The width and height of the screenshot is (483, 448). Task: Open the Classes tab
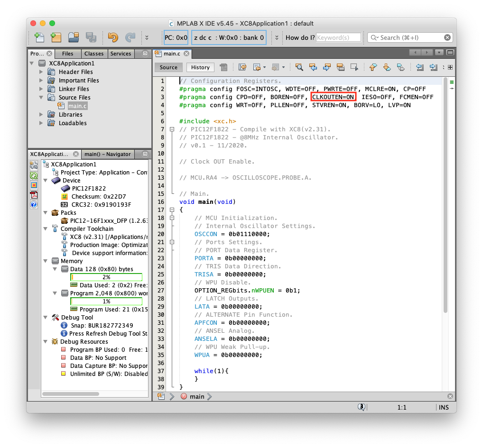pyautogui.click(x=94, y=54)
